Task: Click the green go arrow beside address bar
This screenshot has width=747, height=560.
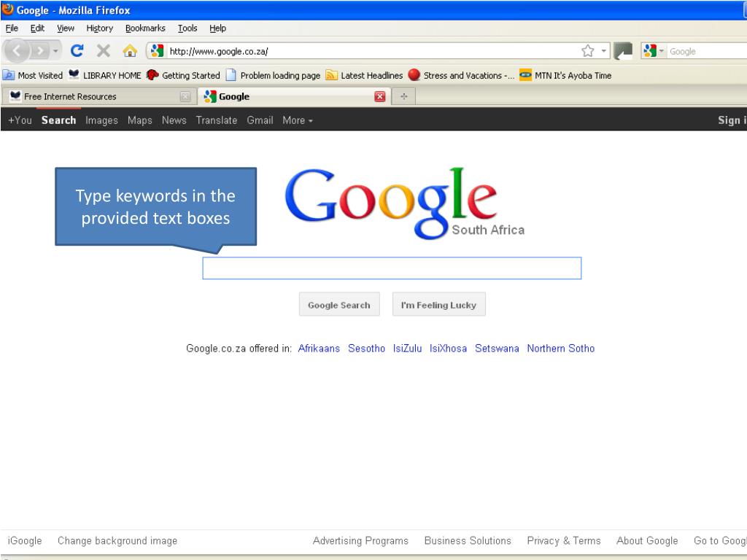Action: click(x=623, y=51)
